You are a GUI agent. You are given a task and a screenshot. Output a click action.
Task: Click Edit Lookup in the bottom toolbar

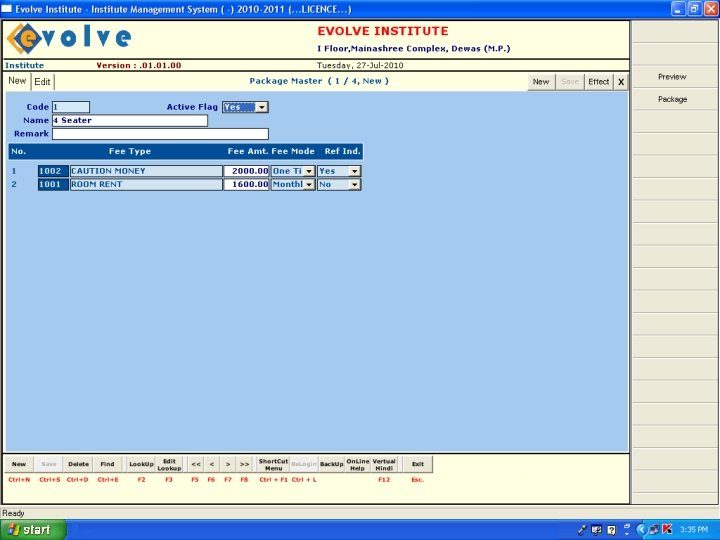click(x=169, y=464)
